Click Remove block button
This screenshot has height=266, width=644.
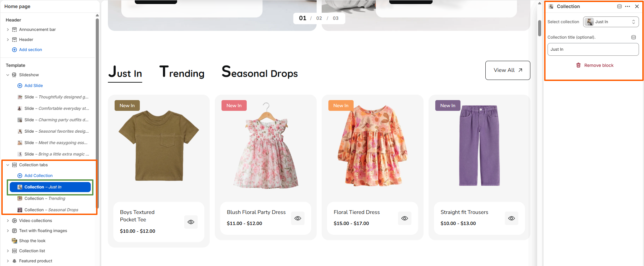coord(595,65)
